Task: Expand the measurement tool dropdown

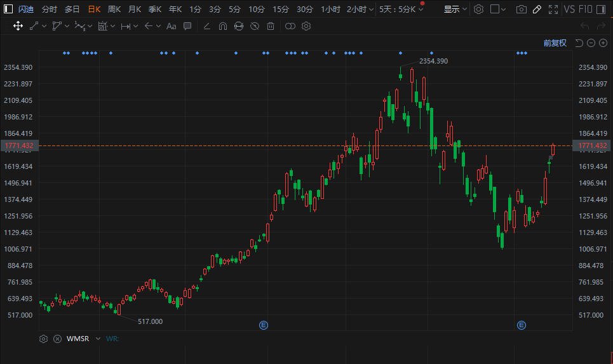Action: 113,26
